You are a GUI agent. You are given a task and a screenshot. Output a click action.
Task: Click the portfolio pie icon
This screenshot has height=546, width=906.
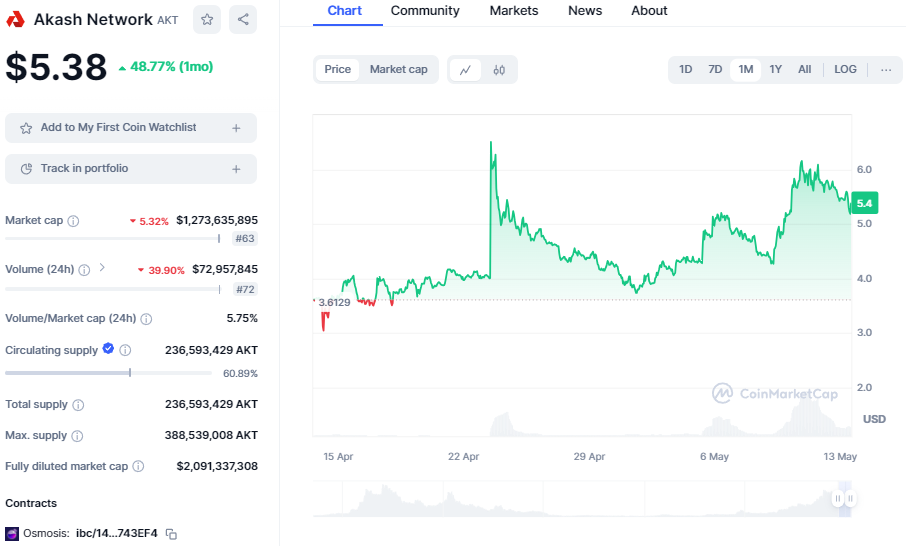tap(26, 169)
